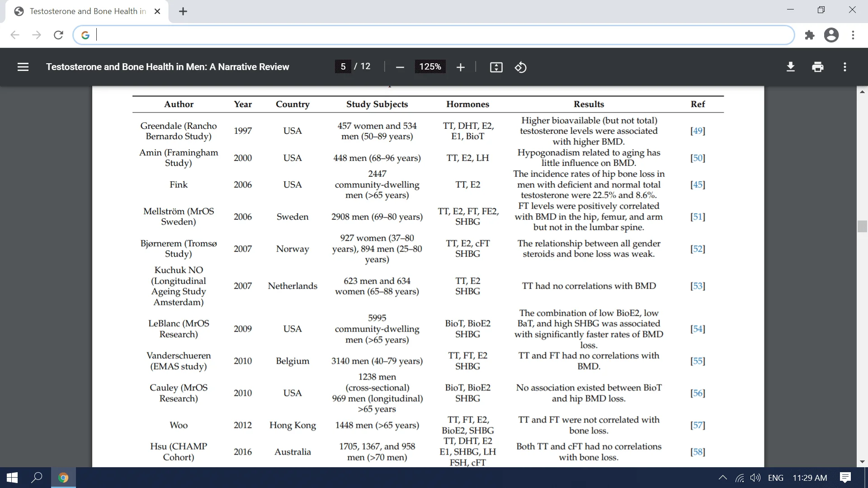Click the Greendale (Rancho Bernardo Study) cell
868x488 pixels.
pos(179,131)
